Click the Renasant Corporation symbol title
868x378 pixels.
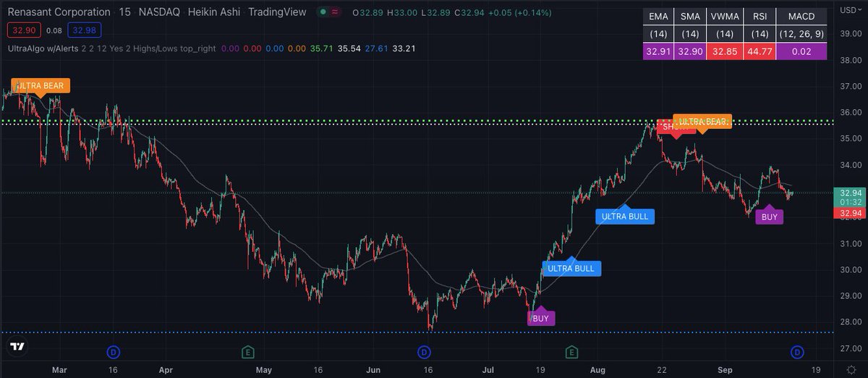59,13
